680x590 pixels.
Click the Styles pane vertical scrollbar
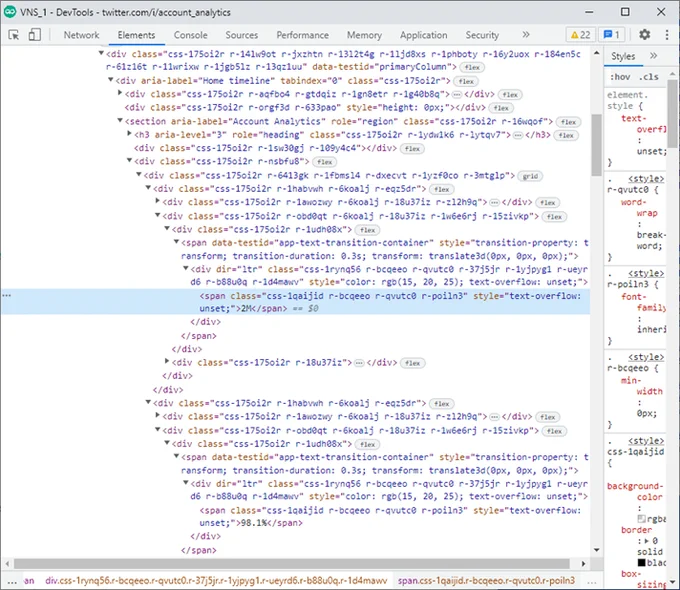tap(672, 114)
